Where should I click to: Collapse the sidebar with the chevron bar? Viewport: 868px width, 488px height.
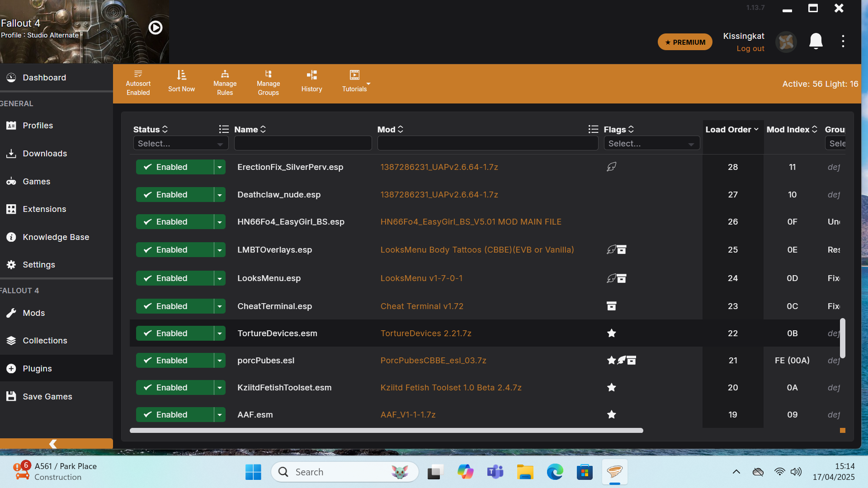tap(56, 444)
